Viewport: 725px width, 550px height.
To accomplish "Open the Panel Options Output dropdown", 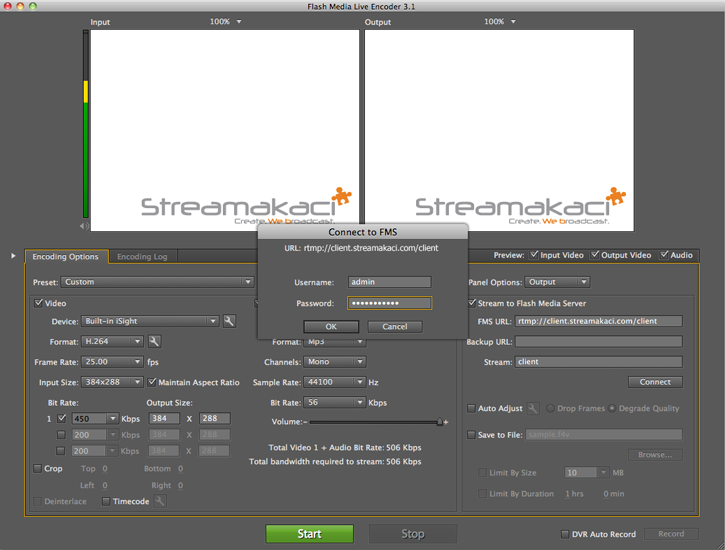I will (558, 282).
